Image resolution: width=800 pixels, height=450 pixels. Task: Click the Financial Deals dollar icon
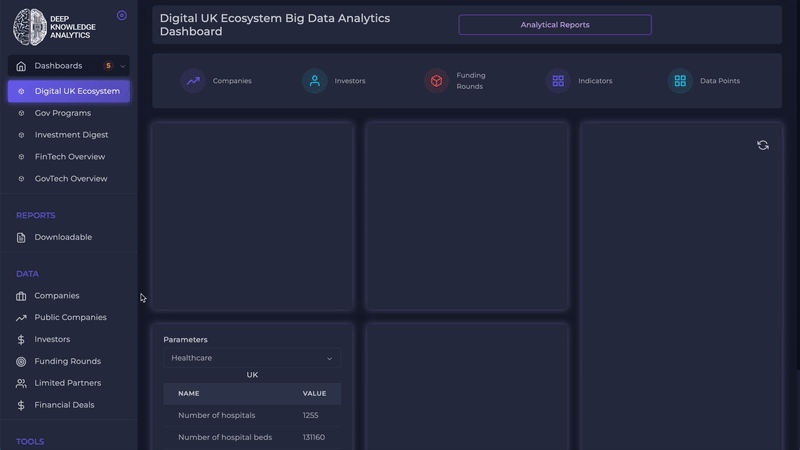21,405
